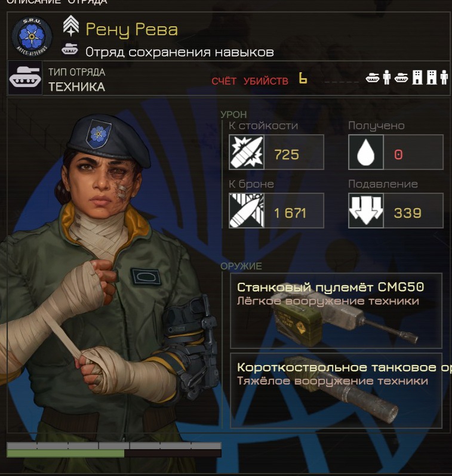Click the health damage shell icon
The width and height of the screenshot is (452, 476).
tap(247, 152)
